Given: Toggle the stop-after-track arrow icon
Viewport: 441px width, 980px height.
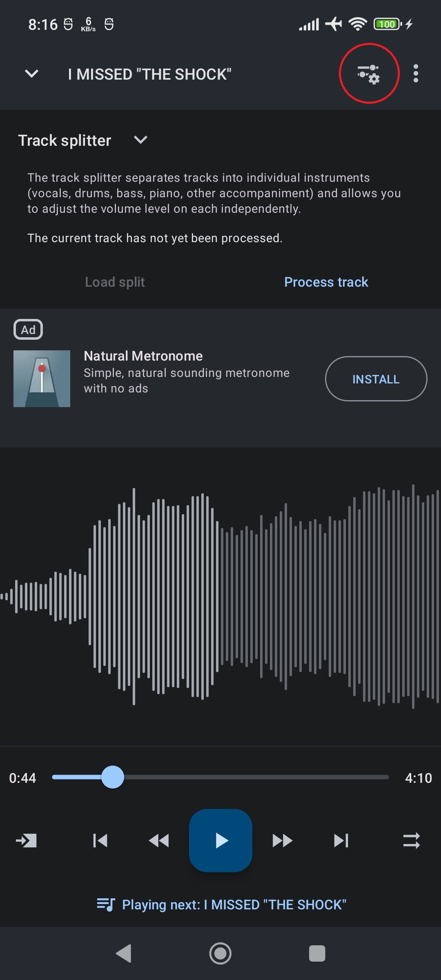Looking at the screenshot, I should pos(26,841).
